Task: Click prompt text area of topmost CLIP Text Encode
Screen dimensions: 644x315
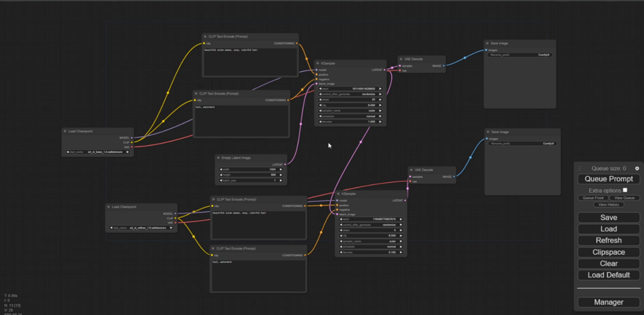Action: coord(250,61)
